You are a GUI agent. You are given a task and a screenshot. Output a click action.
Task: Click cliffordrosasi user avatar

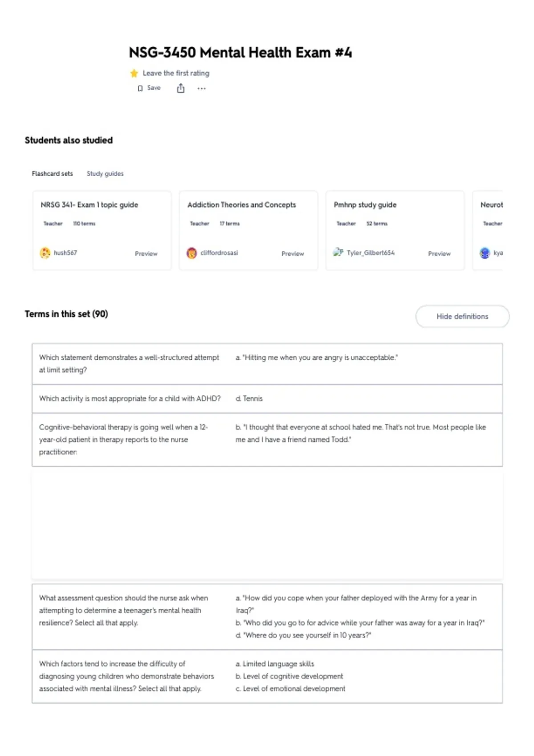click(192, 253)
